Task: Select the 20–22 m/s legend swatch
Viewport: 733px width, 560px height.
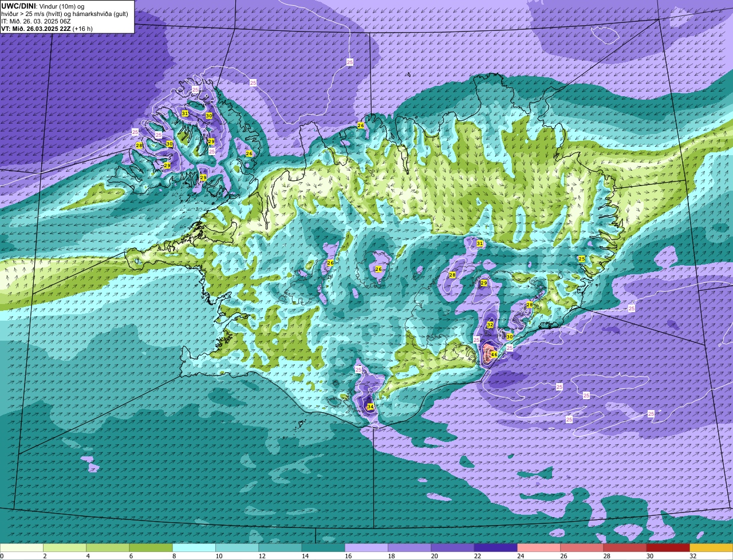Action: point(452,547)
